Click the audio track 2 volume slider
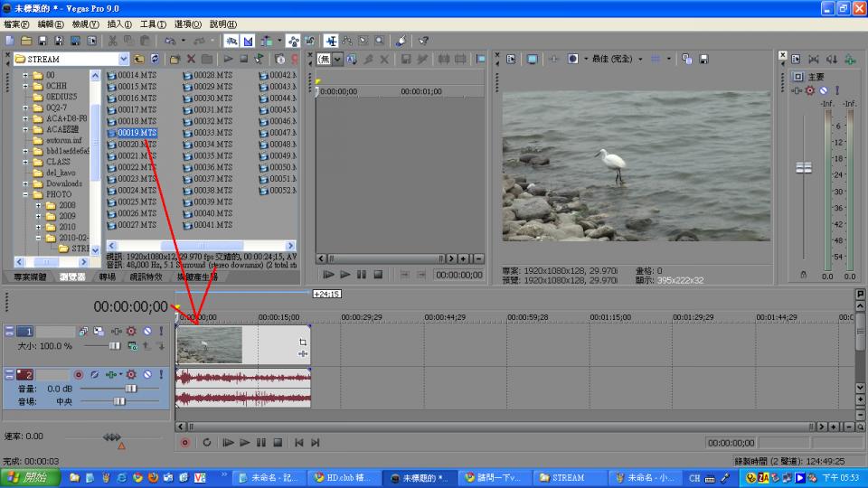The height and width of the screenshot is (488, 868). tap(131, 388)
